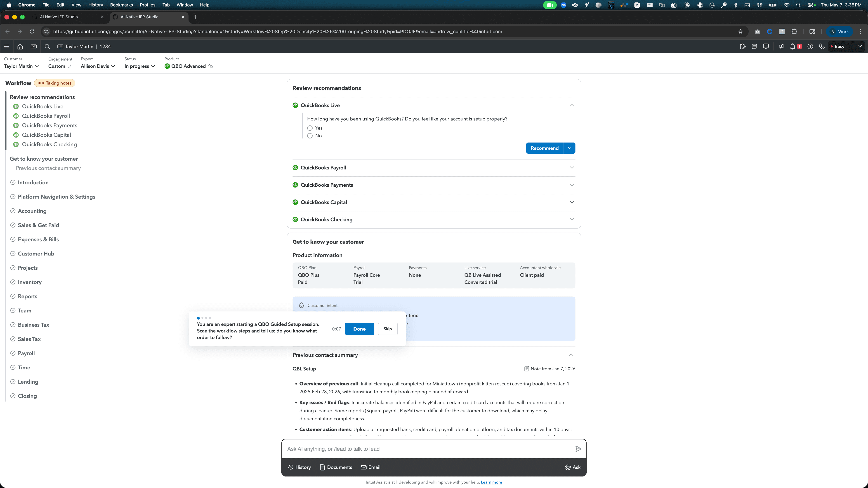
Task: Open the help question mark icon
Action: coord(810,47)
